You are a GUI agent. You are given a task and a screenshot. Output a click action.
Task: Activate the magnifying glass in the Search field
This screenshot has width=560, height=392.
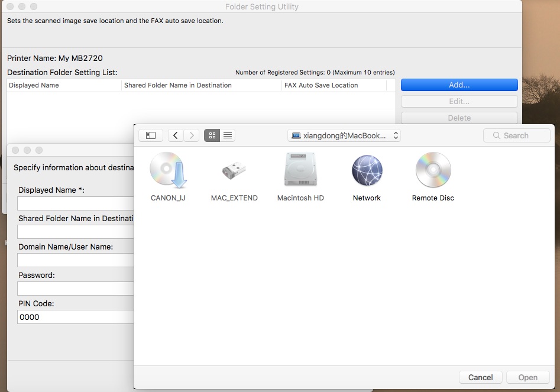point(496,135)
